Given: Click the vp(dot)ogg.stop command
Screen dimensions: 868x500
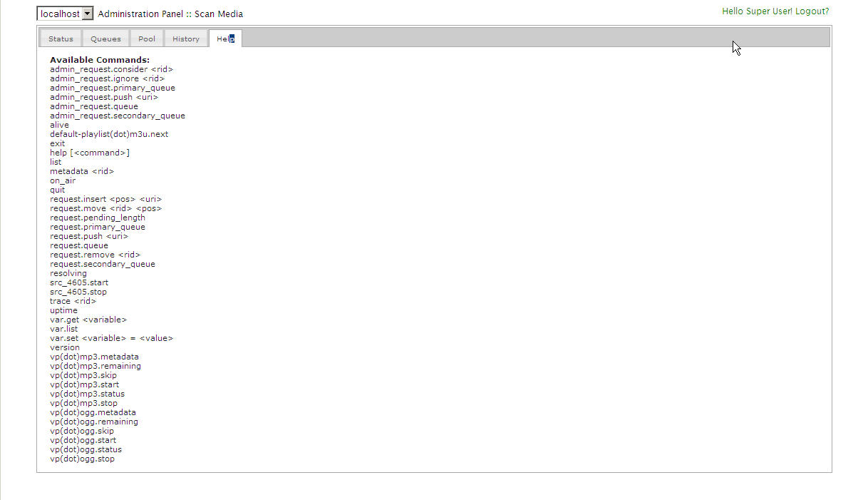Looking at the screenshot, I should pyautogui.click(x=82, y=459).
